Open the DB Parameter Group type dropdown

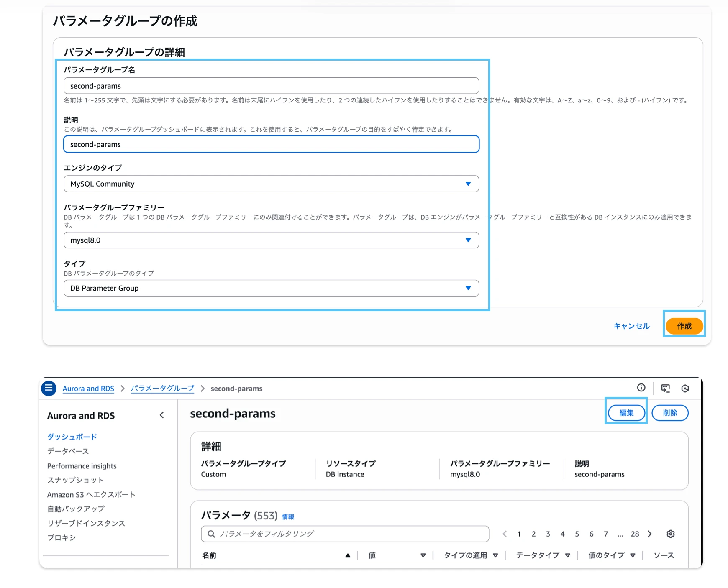coord(468,288)
